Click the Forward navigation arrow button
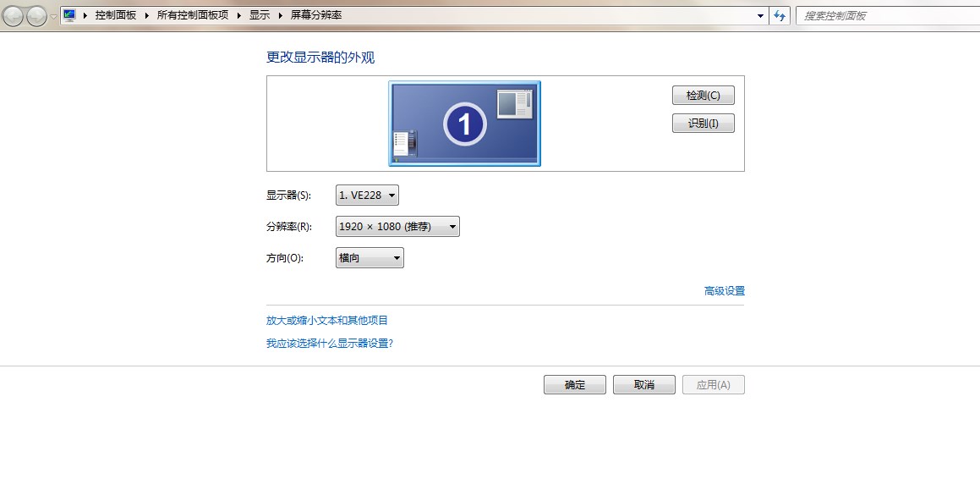Viewport: 980px width, 479px height. tap(36, 16)
